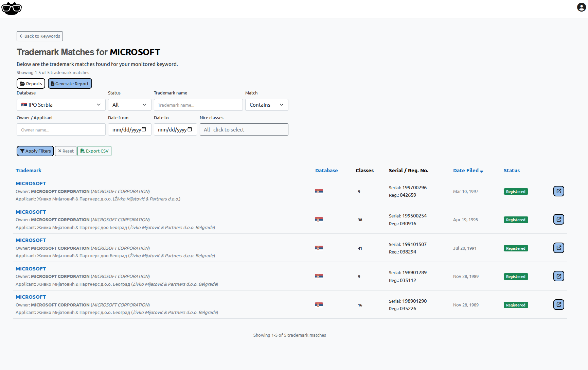This screenshot has height=370, width=588.
Task: Go back to Keywords
Action: pyautogui.click(x=40, y=36)
